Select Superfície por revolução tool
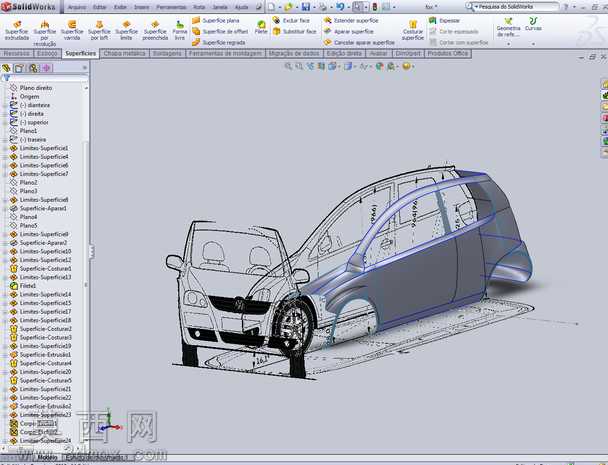This screenshot has height=465, width=608. tap(45, 33)
